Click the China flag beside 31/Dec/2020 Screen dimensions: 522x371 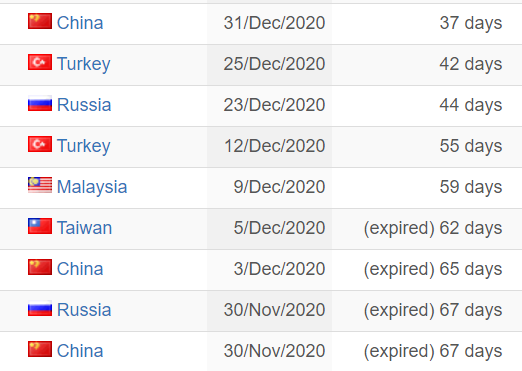40,21
